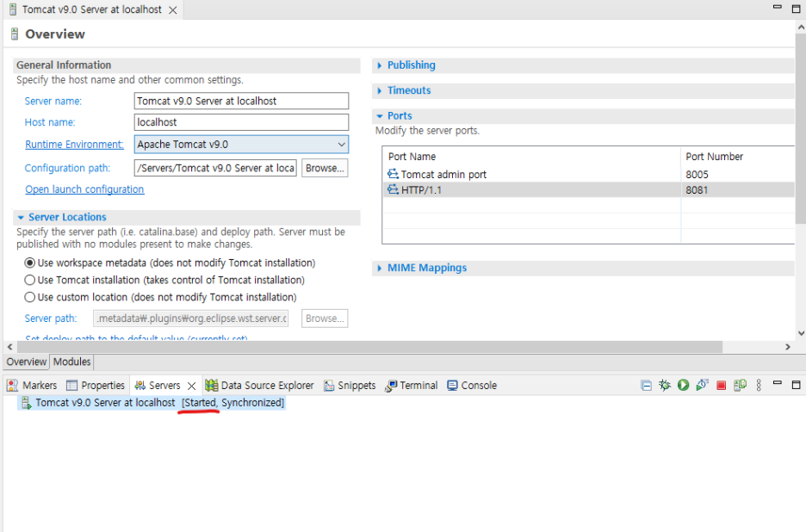Select the HTTP/1.1 port row
Screen dimensions: 806x532
[588, 189]
